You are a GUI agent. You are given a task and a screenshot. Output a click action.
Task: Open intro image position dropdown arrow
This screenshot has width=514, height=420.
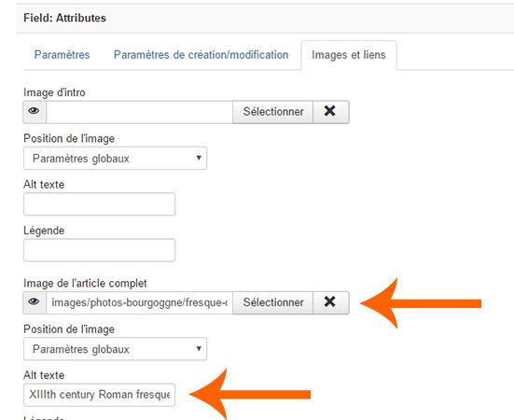pos(199,158)
